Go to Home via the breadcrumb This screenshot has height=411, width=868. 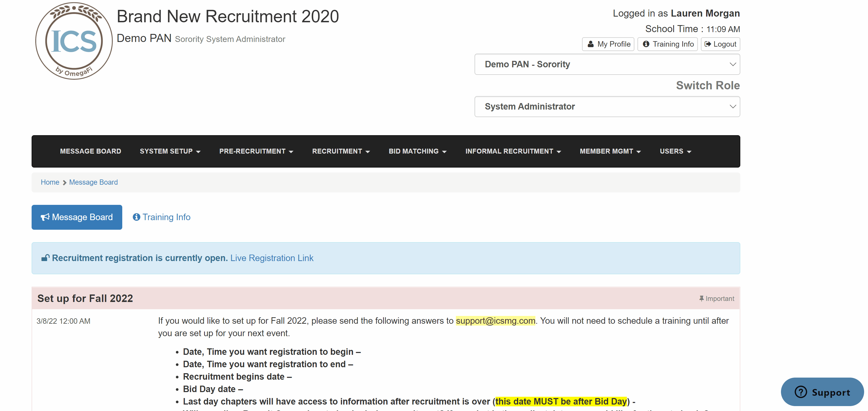pos(50,182)
